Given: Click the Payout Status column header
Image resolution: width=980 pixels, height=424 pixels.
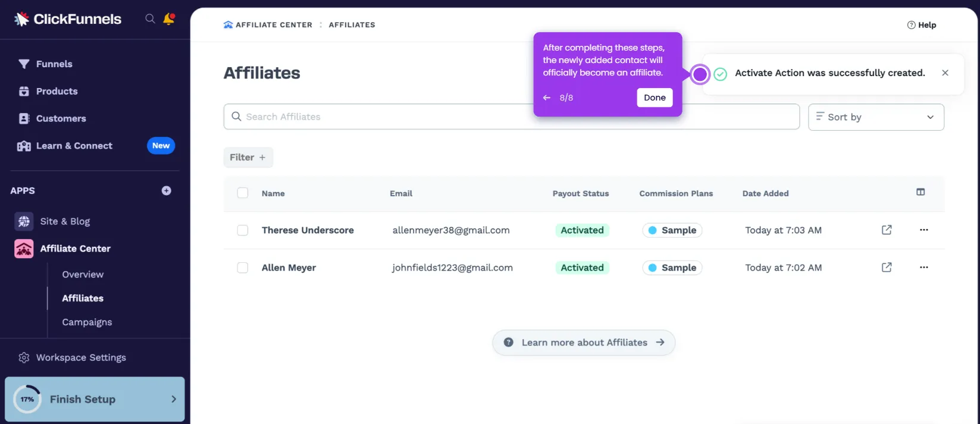Looking at the screenshot, I should [581, 193].
